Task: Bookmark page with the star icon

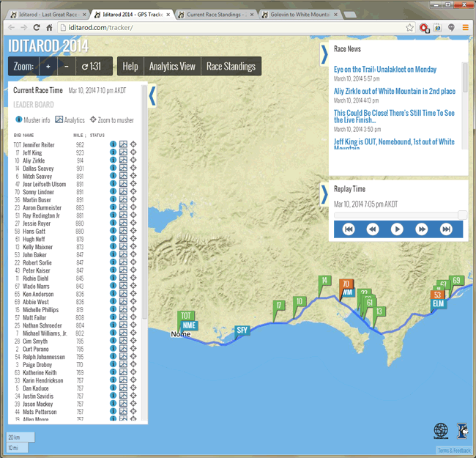Action: click(409, 28)
